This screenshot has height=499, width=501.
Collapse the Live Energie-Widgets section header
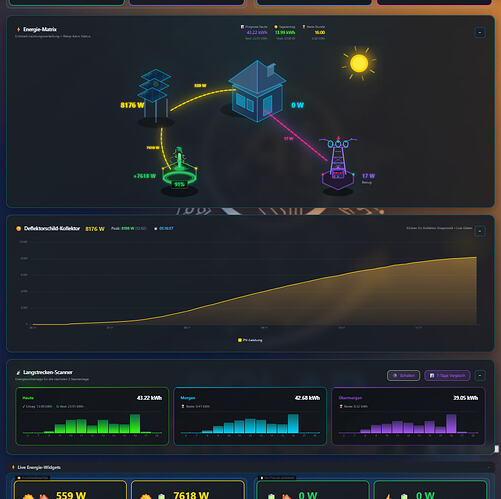click(x=489, y=467)
